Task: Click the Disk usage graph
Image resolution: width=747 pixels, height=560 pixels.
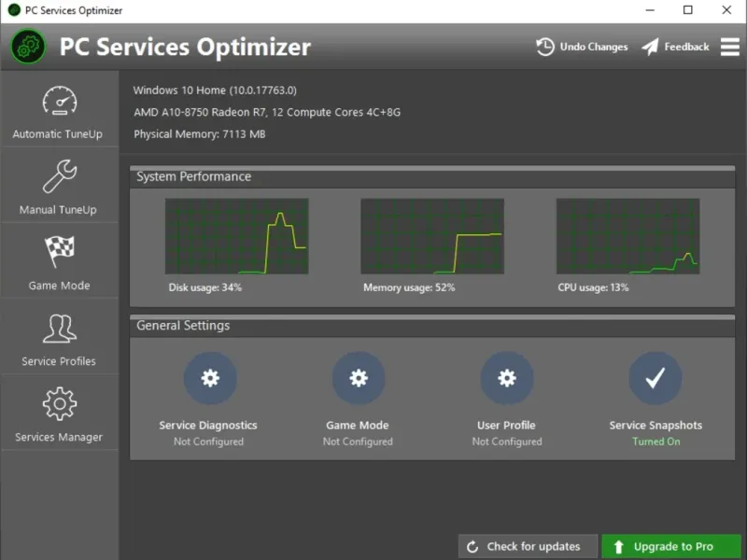Action: tap(236, 236)
